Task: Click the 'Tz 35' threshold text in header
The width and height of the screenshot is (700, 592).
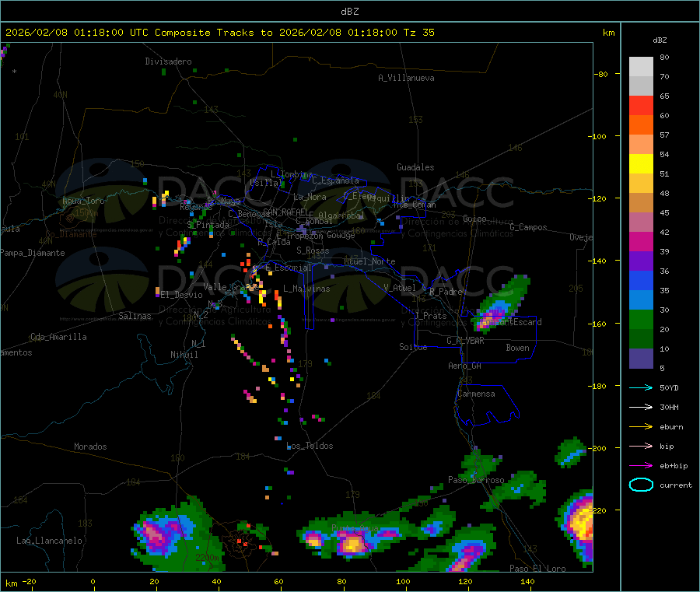Action: (419, 33)
